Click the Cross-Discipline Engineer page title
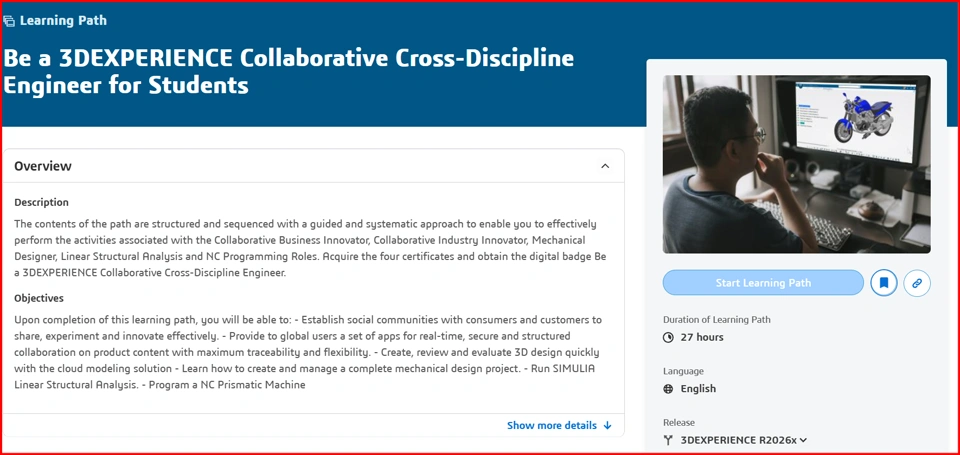The image size is (960, 455). coord(289,71)
